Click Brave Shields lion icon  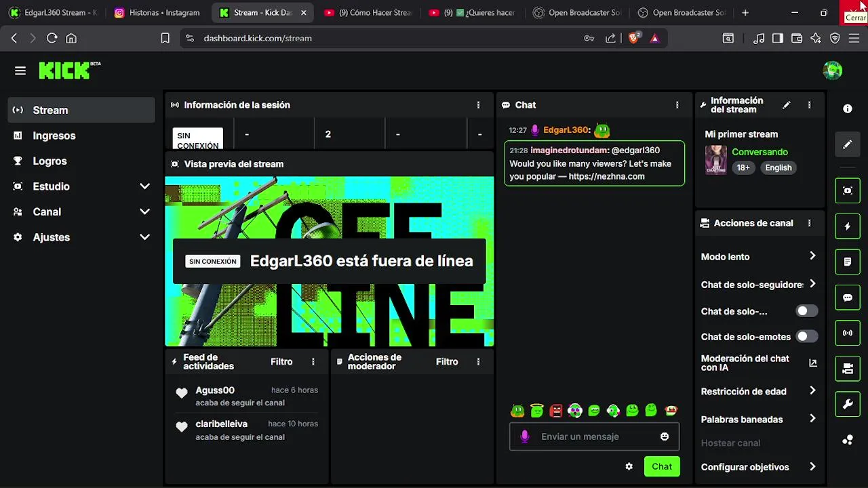[634, 39]
